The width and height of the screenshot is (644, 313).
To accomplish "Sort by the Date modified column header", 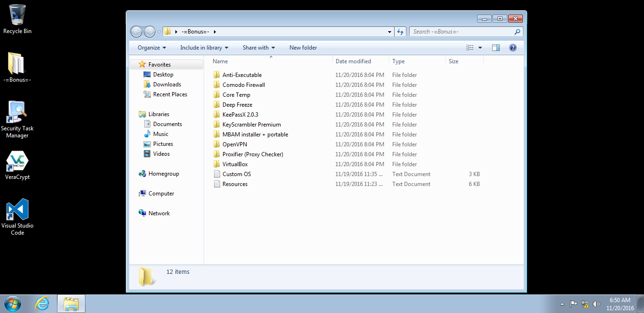I will tap(361, 61).
